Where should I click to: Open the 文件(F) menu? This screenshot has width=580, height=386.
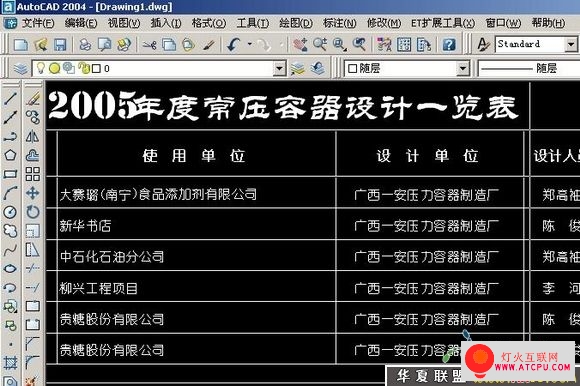38,23
